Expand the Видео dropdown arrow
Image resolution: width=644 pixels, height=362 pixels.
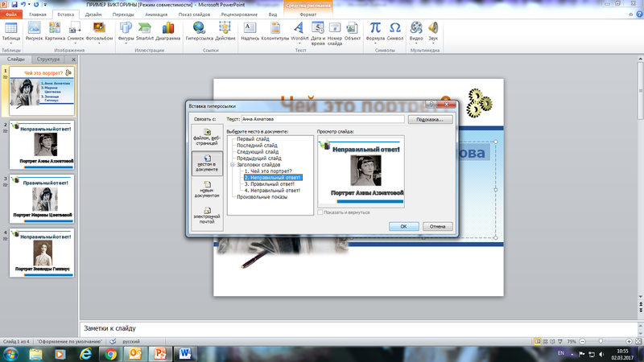pyautogui.click(x=416, y=43)
